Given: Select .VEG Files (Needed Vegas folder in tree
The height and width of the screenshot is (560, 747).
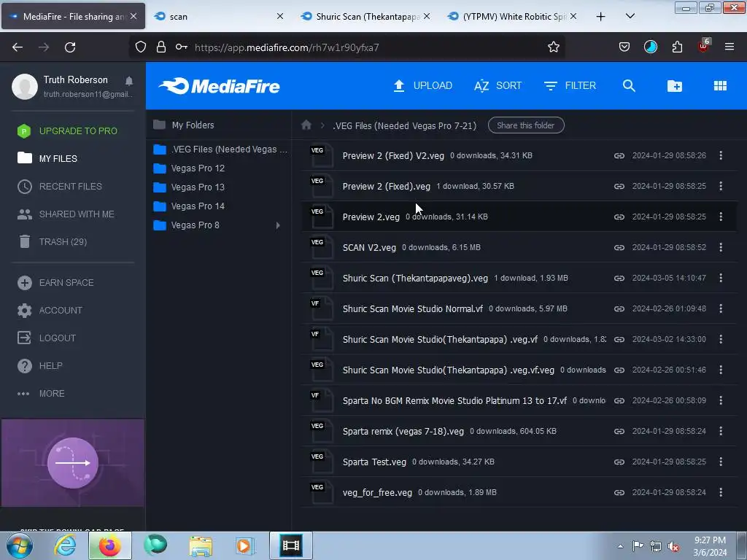Looking at the screenshot, I should pos(220,149).
